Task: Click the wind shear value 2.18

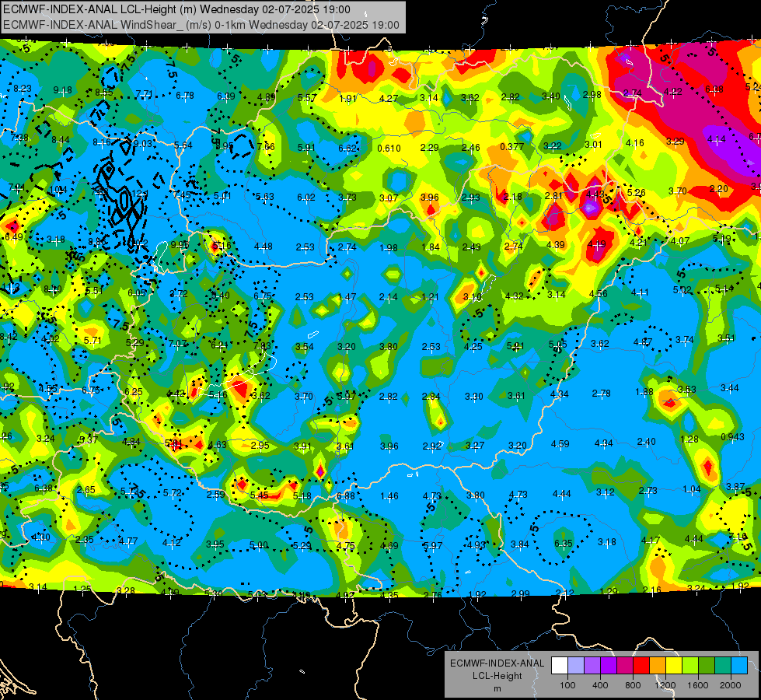Action: click(x=512, y=196)
